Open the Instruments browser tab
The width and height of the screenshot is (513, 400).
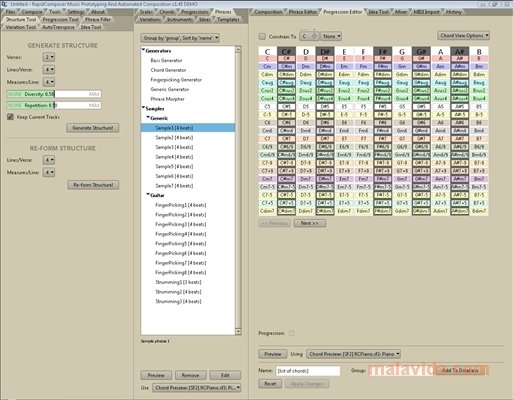[x=180, y=19]
